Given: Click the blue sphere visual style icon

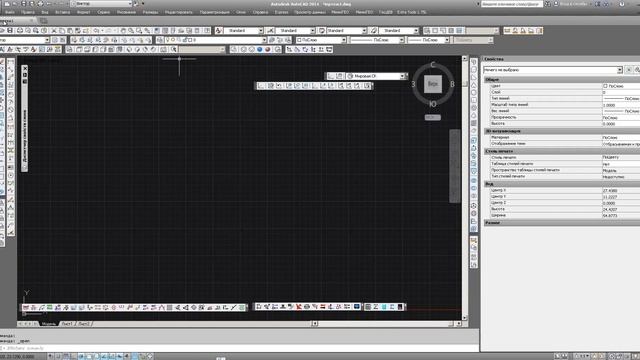Looking at the screenshot, I should coord(260,49).
